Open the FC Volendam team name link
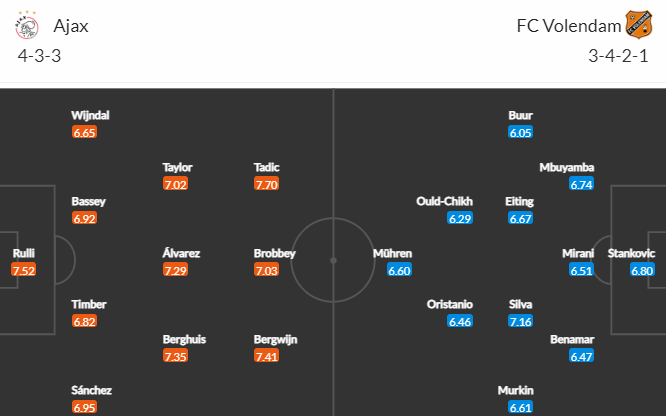 [x=569, y=26]
